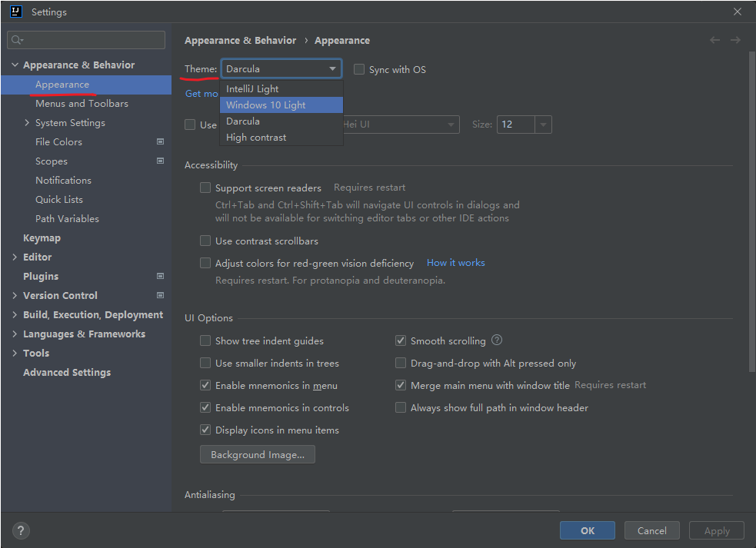Click the search magnifier icon in settings
This screenshot has height=548, width=756.
point(17,40)
